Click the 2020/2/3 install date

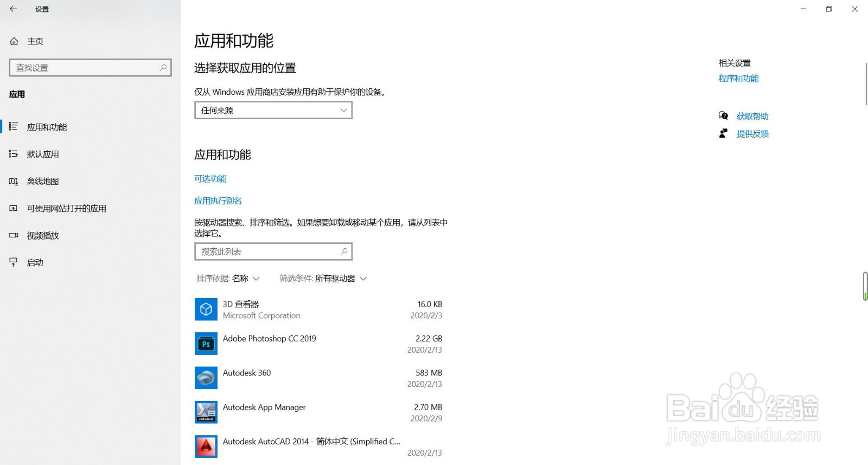[426, 315]
